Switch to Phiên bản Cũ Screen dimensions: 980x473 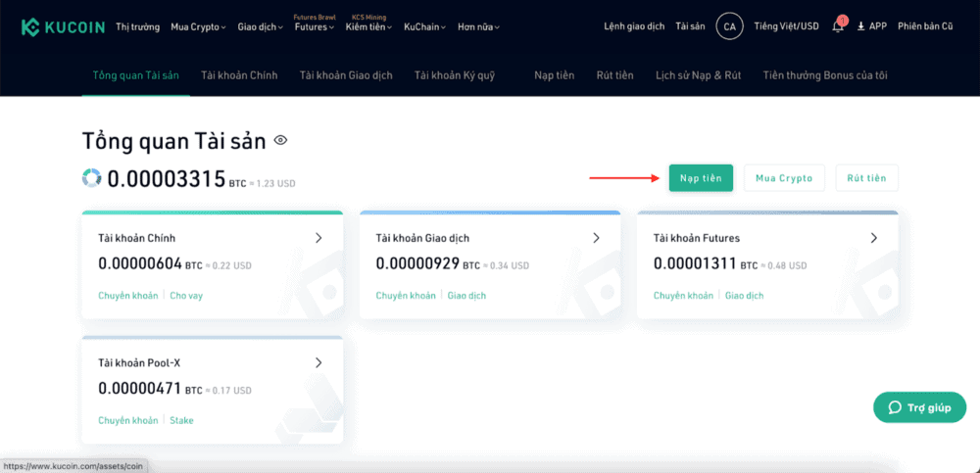pyautogui.click(x=925, y=26)
